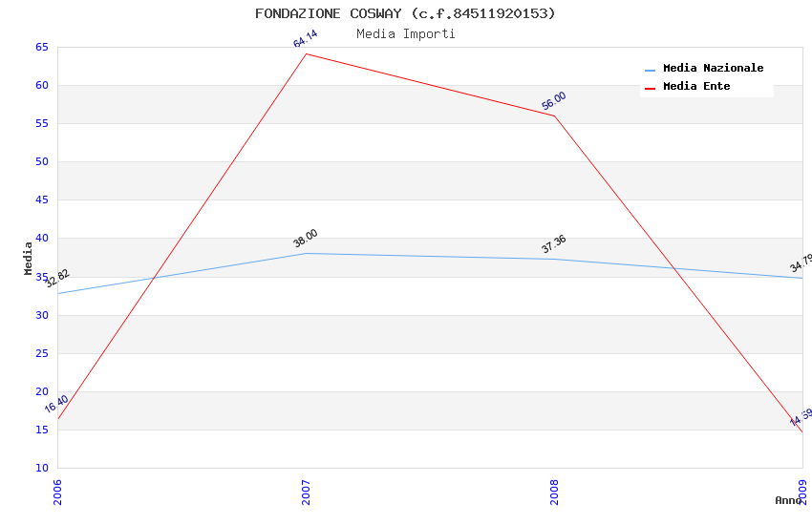The height and width of the screenshot is (525, 812).
Task: Click the 37.36 data point label
Action: [x=554, y=244]
